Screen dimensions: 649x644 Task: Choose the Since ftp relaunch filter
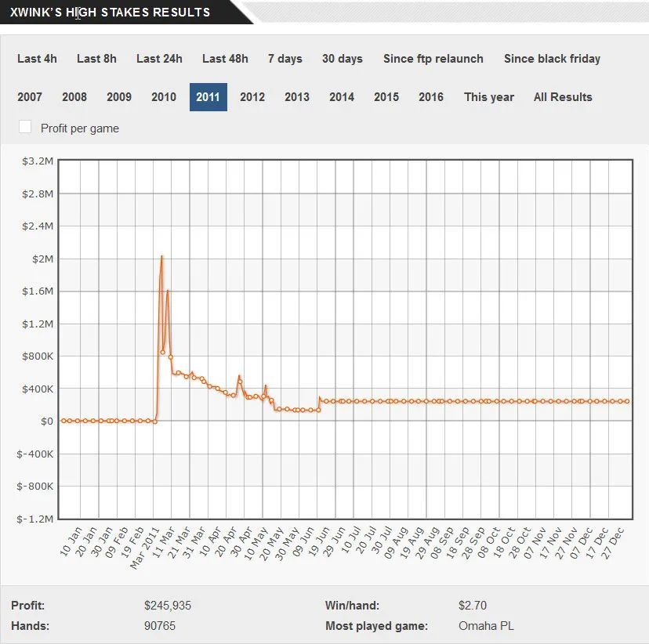click(x=433, y=59)
